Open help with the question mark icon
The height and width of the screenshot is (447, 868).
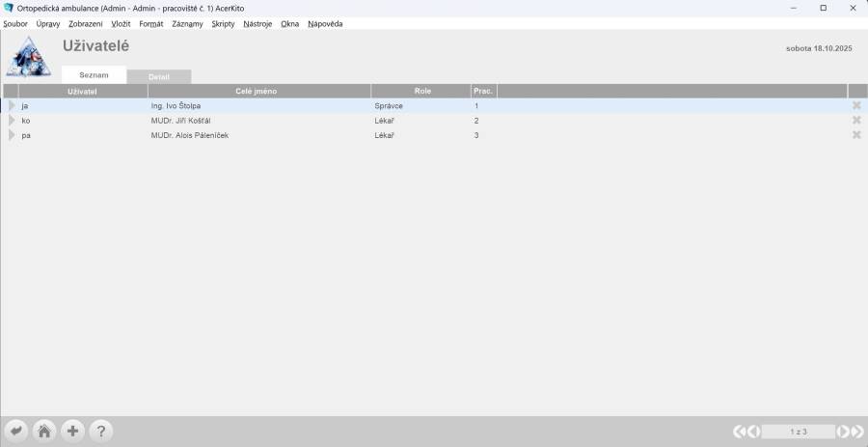[x=101, y=431]
